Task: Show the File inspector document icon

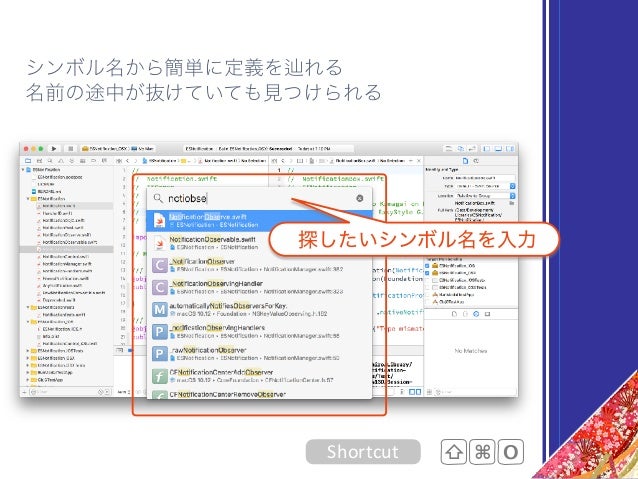Action: point(465,161)
